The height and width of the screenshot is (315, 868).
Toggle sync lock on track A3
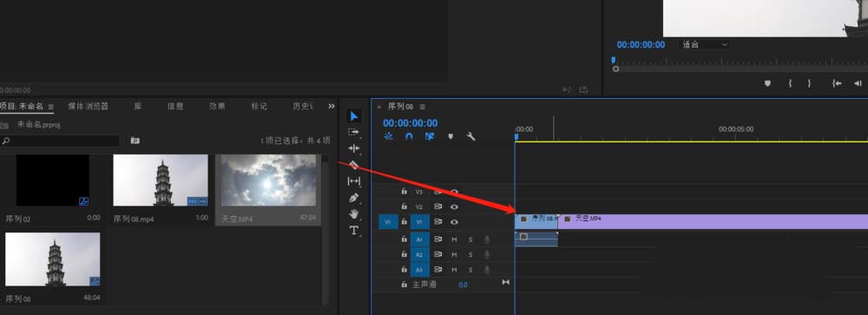(437, 270)
